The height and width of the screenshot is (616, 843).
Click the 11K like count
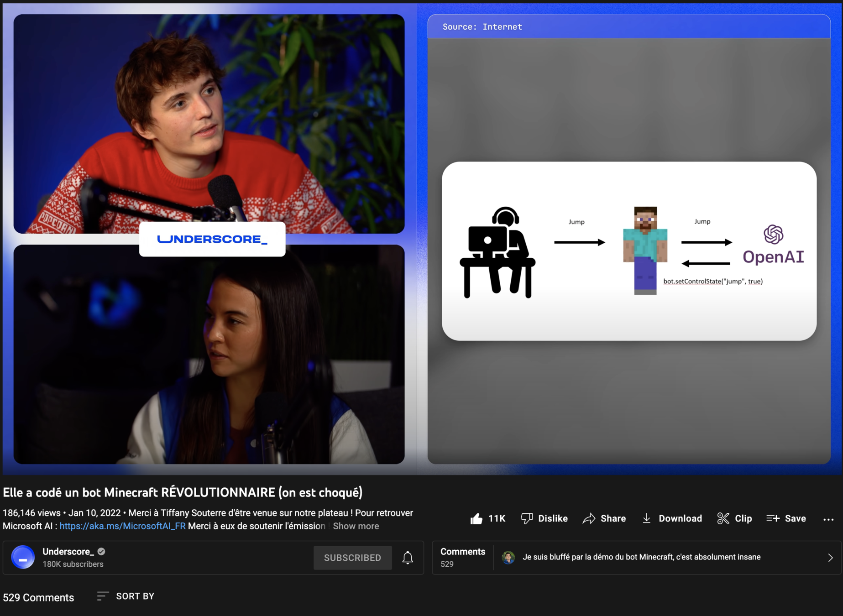click(497, 518)
